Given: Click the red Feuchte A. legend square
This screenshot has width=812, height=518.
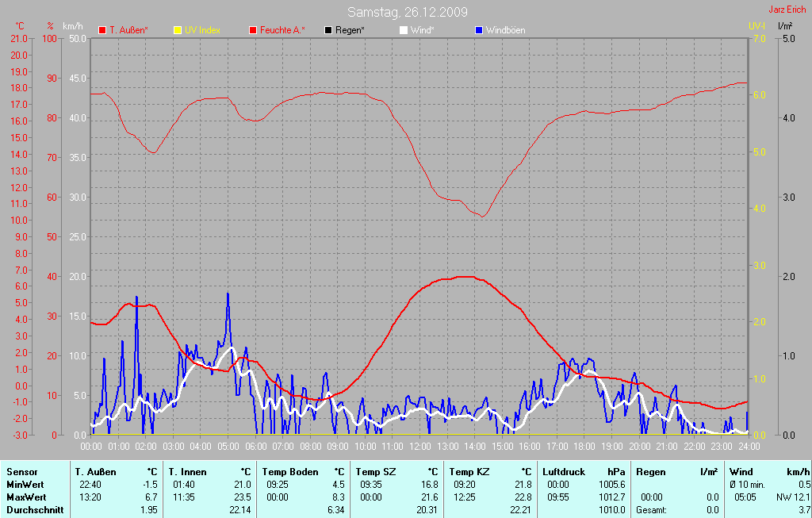Looking at the screenshot, I should tap(253, 30).
